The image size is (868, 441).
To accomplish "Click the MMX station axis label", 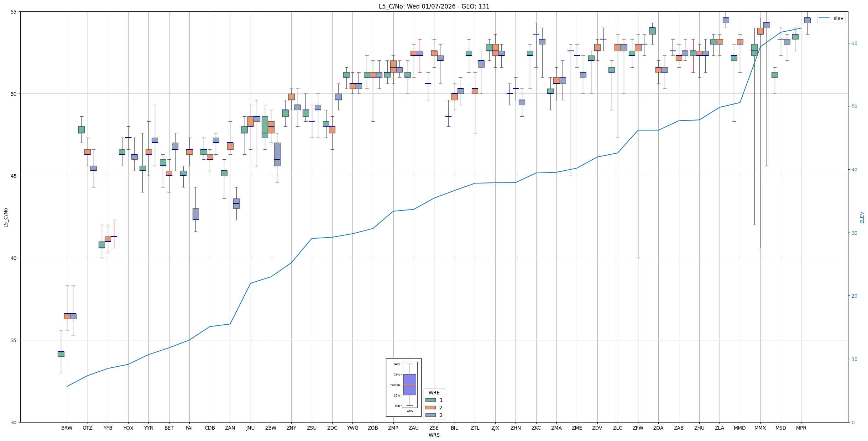I will click(x=760, y=428).
